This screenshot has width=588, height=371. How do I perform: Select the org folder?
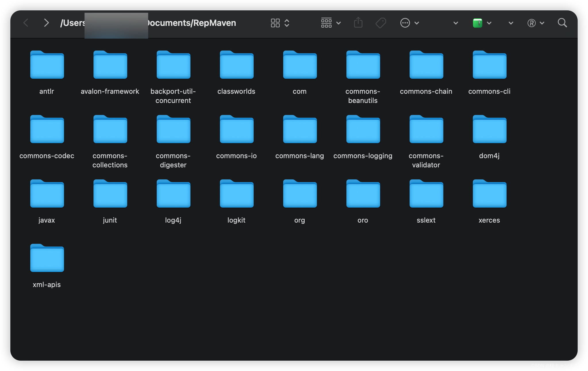click(300, 193)
